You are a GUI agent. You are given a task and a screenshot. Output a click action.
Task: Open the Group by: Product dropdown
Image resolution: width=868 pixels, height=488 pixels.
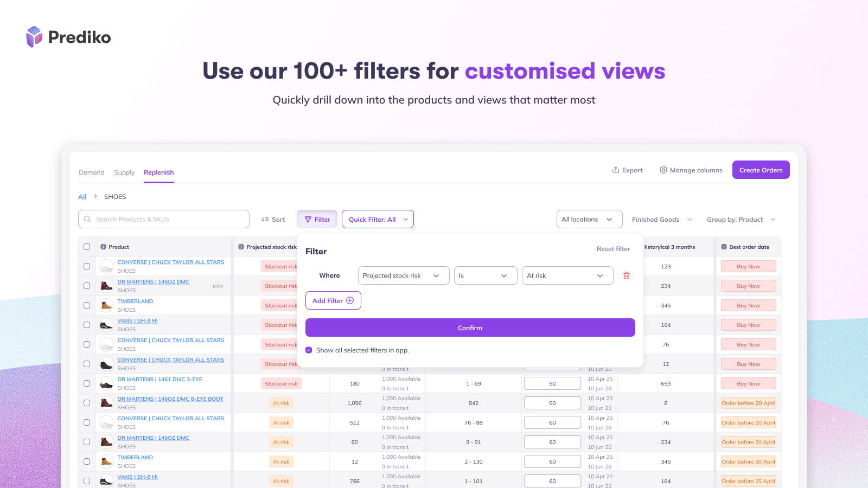[x=741, y=219]
